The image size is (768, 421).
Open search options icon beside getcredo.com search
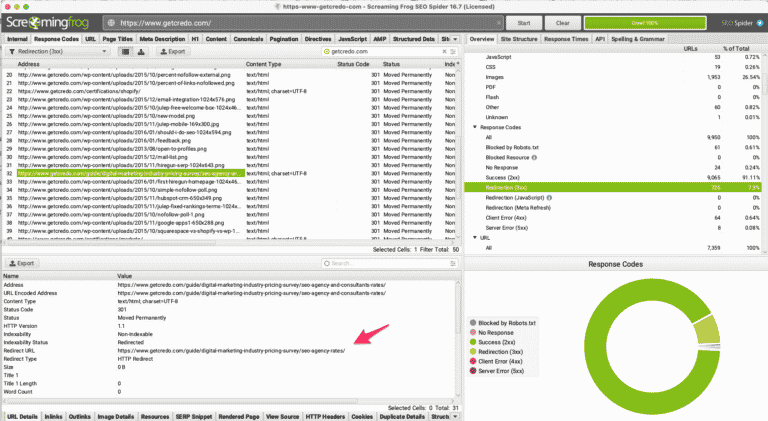point(453,51)
